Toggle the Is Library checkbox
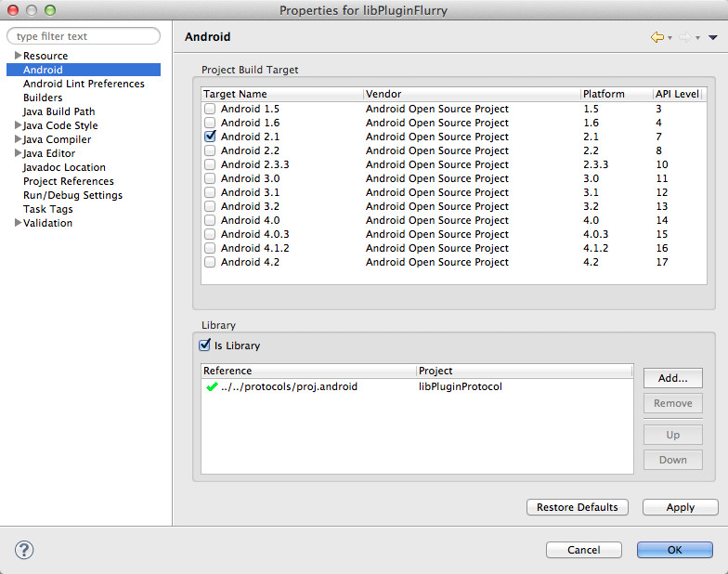The width and height of the screenshot is (728, 574). pos(204,346)
